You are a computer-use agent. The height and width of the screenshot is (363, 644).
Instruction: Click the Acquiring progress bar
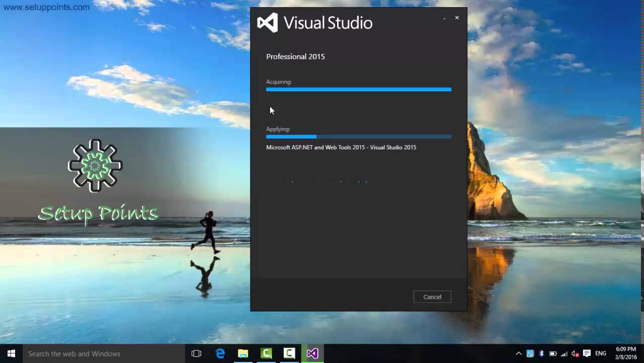(x=359, y=89)
